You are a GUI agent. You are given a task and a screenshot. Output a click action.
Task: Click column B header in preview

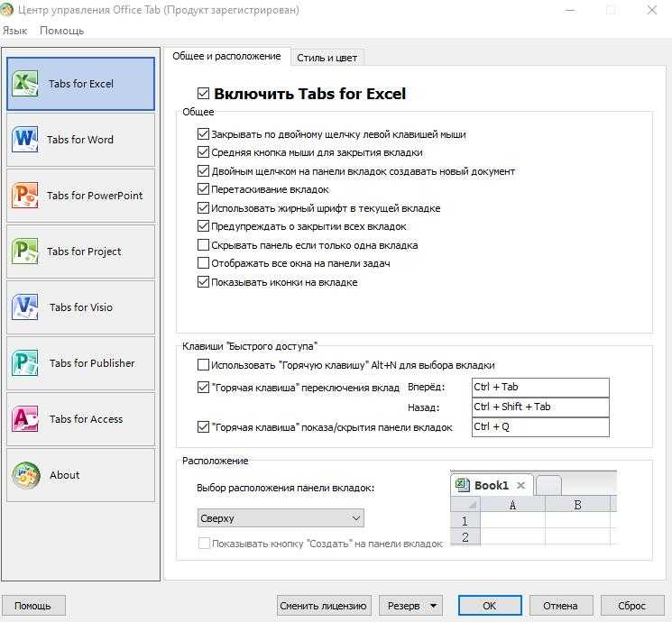(577, 505)
